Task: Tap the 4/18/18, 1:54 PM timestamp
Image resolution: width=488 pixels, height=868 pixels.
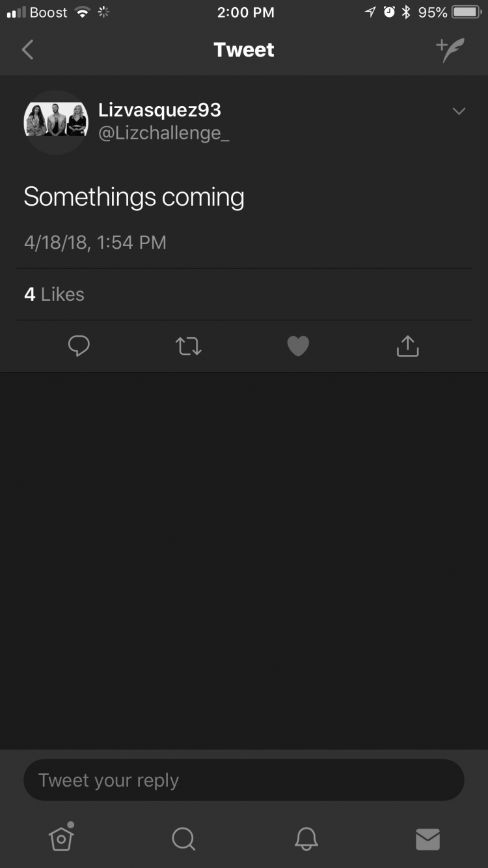Action: pyautogui.click(x=95, y=242)
